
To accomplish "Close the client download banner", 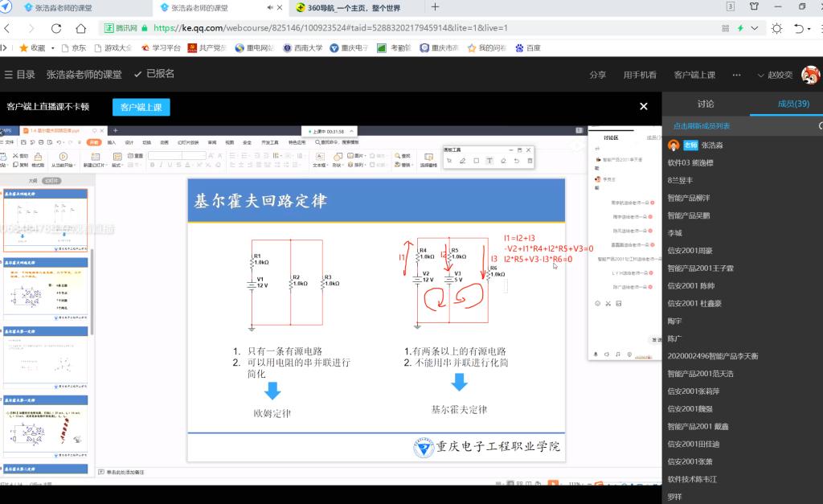I will point(643,106).
